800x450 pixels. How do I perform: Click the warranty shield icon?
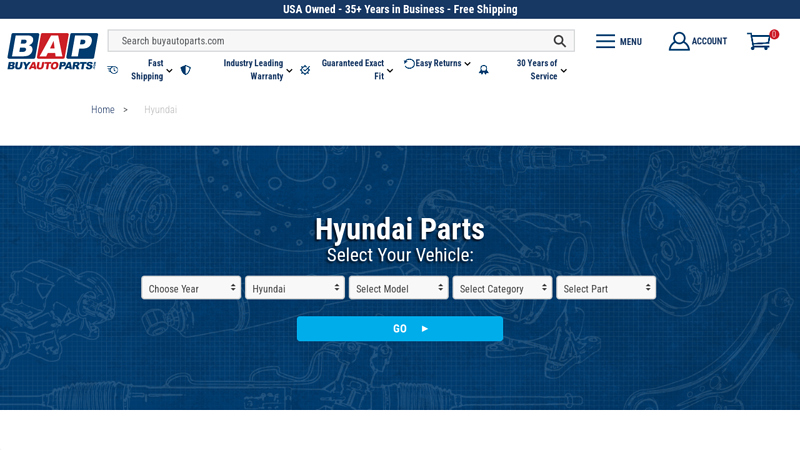click(x=186, y=70)
